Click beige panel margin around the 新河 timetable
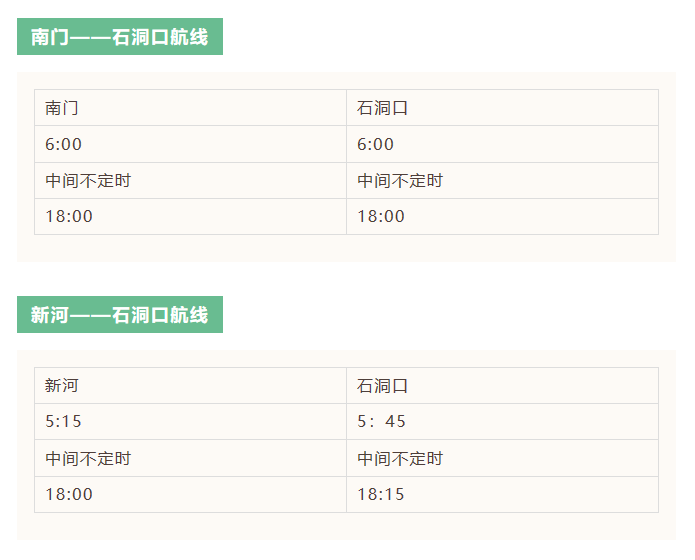Image resolution: width=695 pixels, height=560 pixels. [346, 527]
